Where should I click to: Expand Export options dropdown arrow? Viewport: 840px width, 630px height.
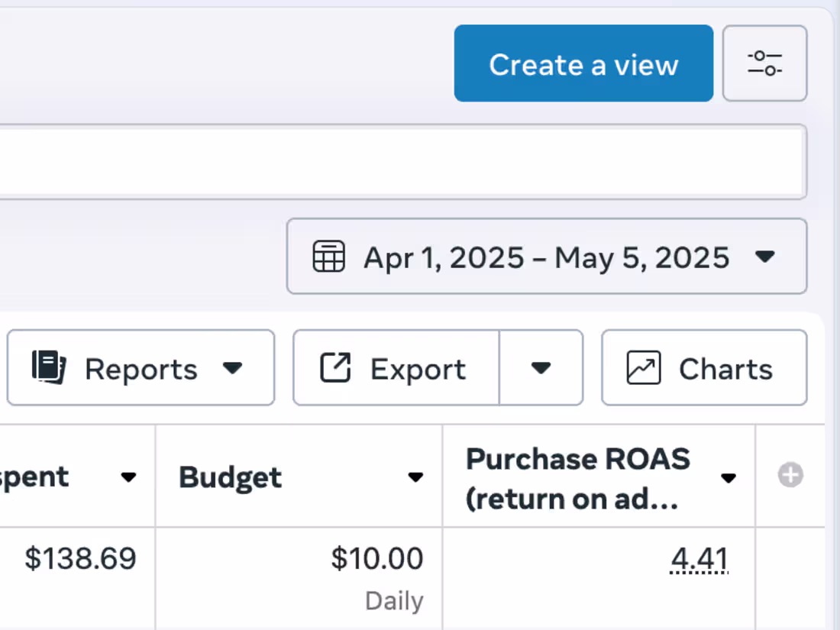click(541, 367)
